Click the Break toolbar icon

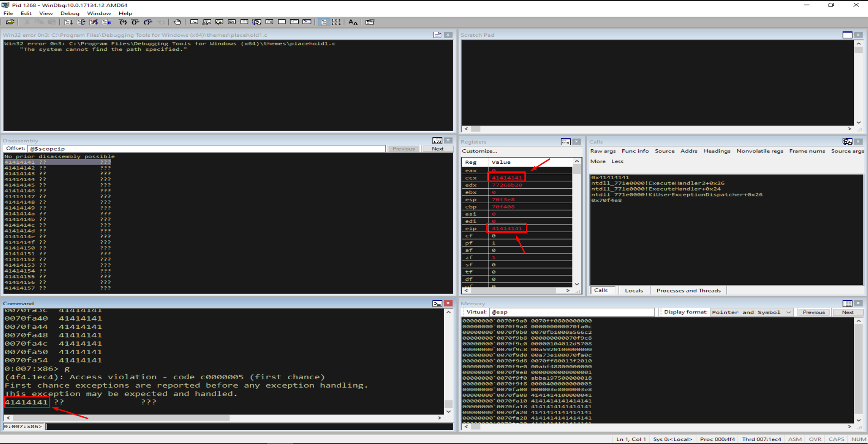(107, 22)
